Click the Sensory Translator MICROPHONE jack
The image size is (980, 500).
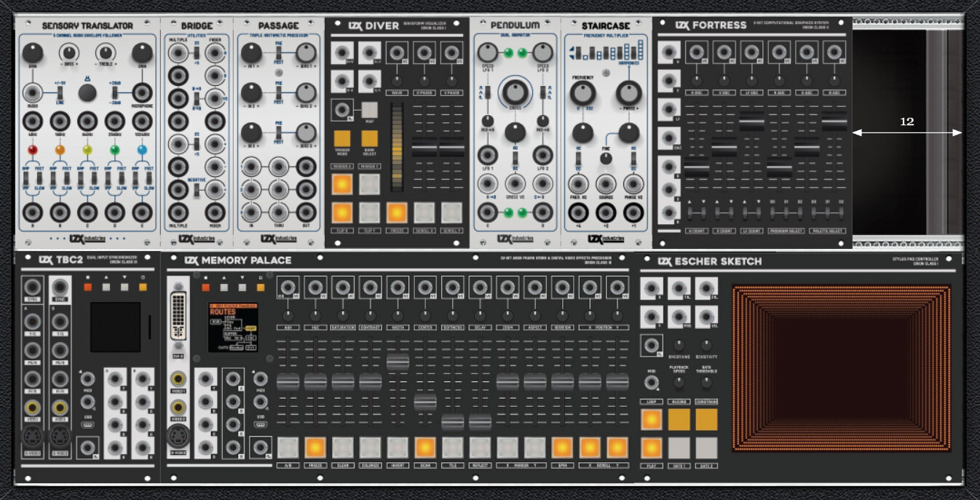(142, 92)
